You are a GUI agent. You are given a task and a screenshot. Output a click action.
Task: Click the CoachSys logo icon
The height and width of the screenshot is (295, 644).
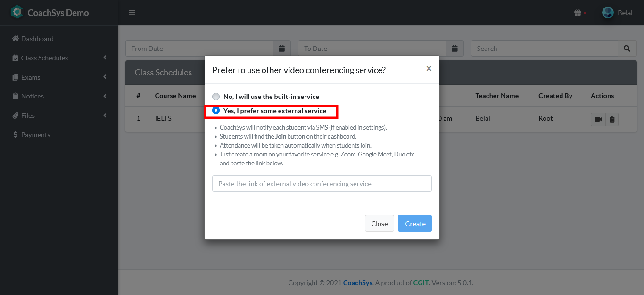point(17,12)
